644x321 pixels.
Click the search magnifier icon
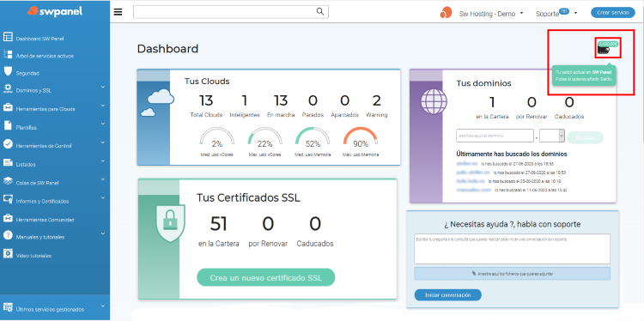pyautogui.click(x=320, y=11)
